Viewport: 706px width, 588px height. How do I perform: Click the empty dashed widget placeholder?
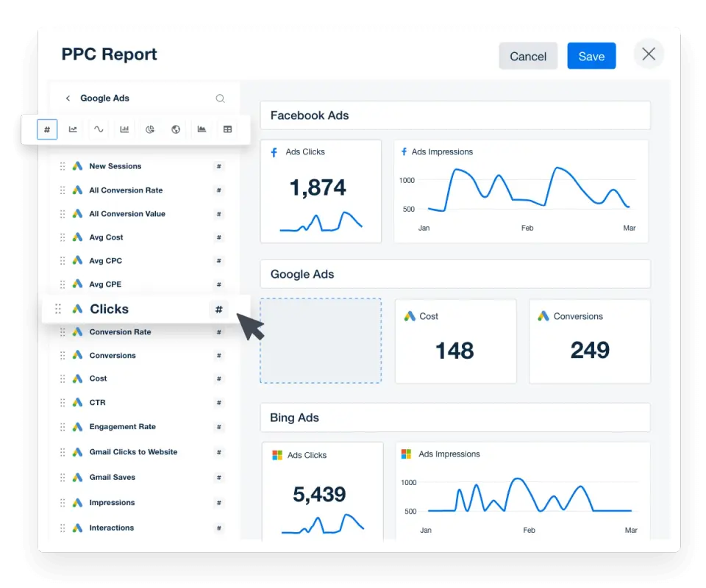tap(321, 340)
